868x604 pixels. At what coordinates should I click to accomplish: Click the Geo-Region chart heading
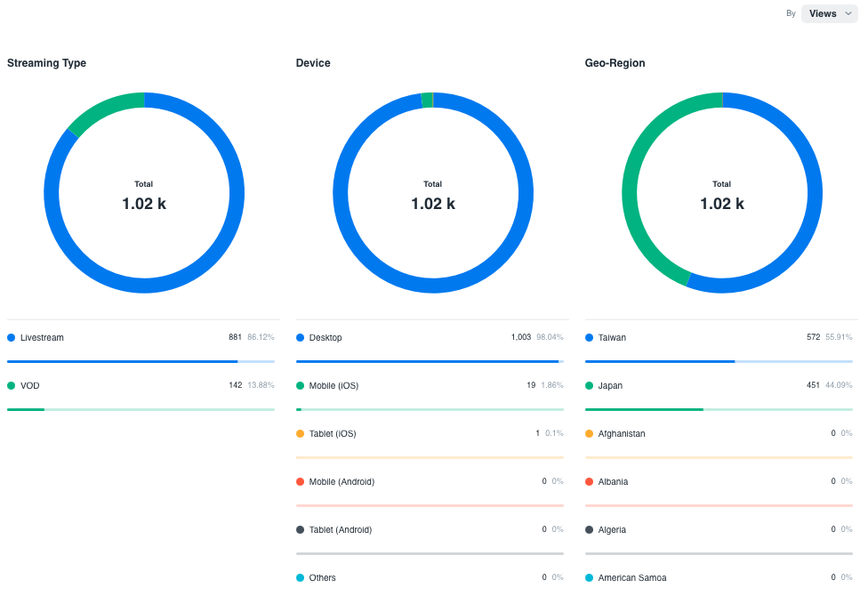coord(615,63)
